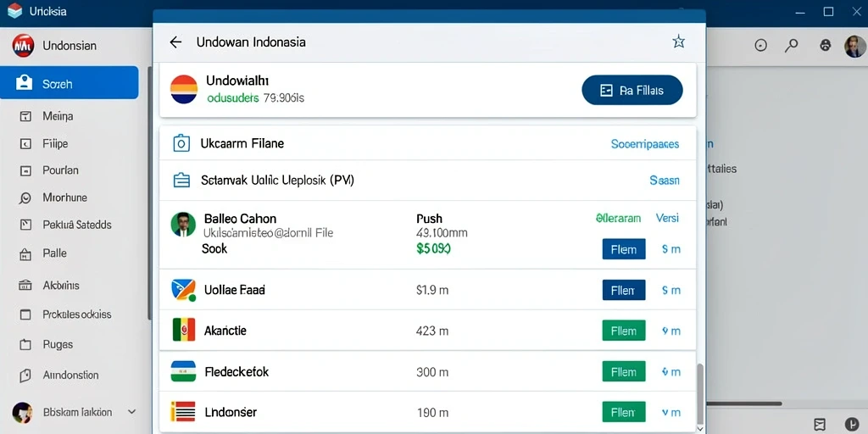Click the Akbrinis bank icon
The width and height of the screenshot is (868, 434).
(25, 286)
